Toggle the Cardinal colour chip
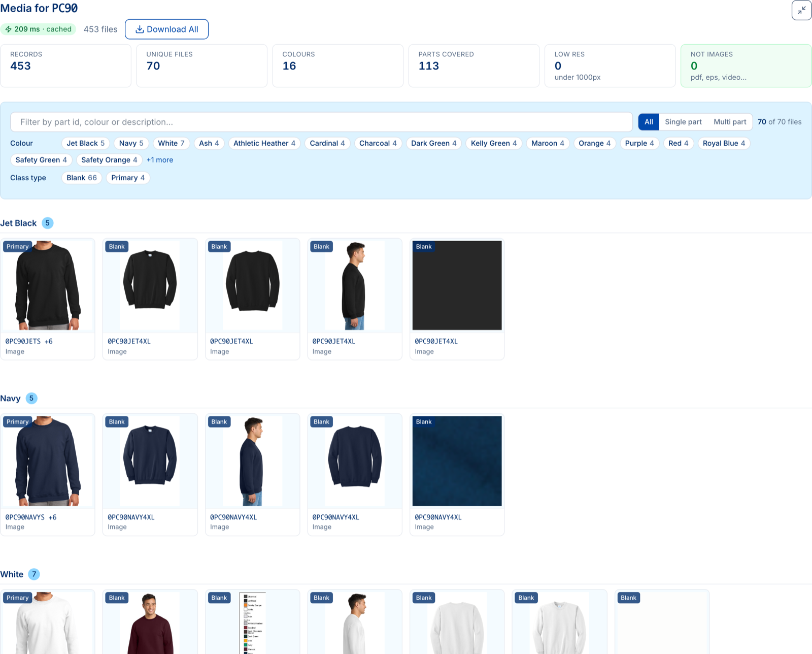The width and height of the screenshot is (812, 654). click(x=327, y=143)
